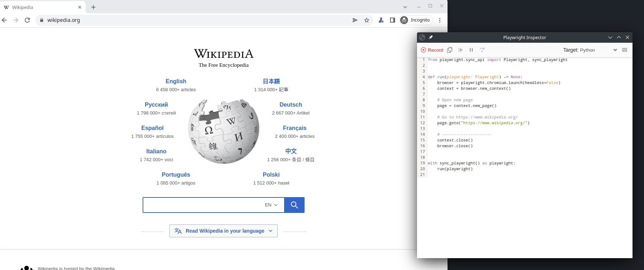This screenshot has width=644, height=270.
Task: Collapse Inspector using the down chevron
Action: (x=610, y=37)
